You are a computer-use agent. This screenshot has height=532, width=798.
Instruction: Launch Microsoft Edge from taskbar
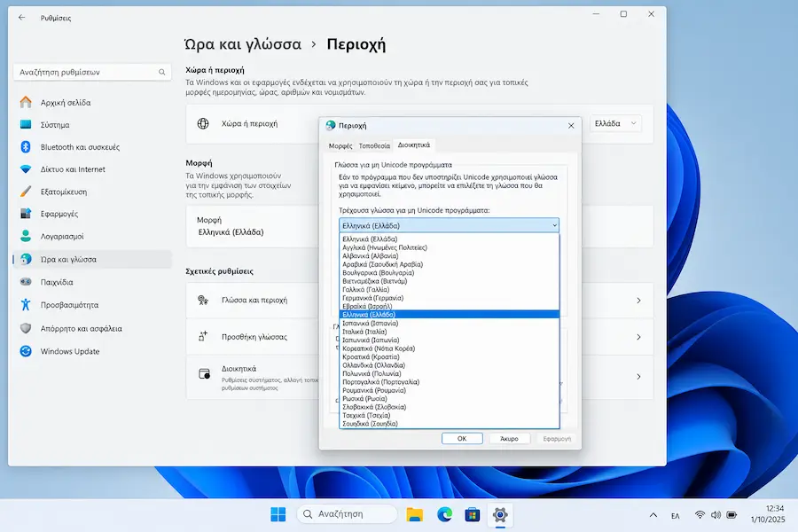(444, 514)
